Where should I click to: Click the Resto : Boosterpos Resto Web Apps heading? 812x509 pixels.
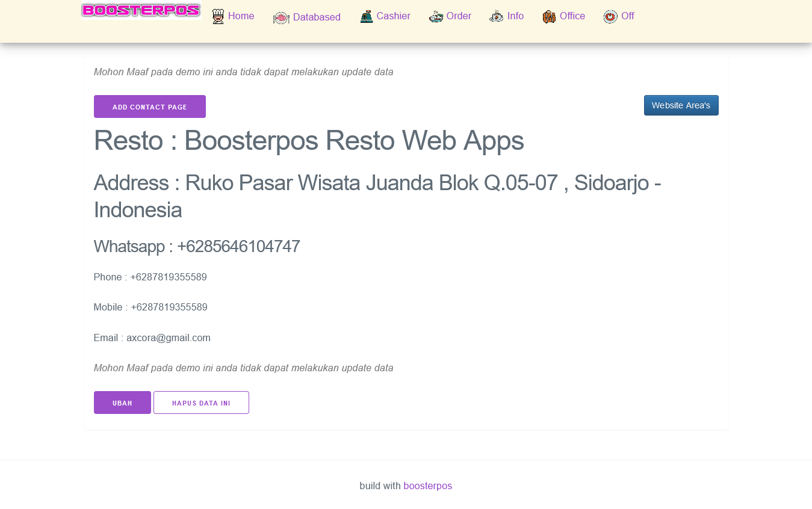pyautogui.click(x=309, y=141)
